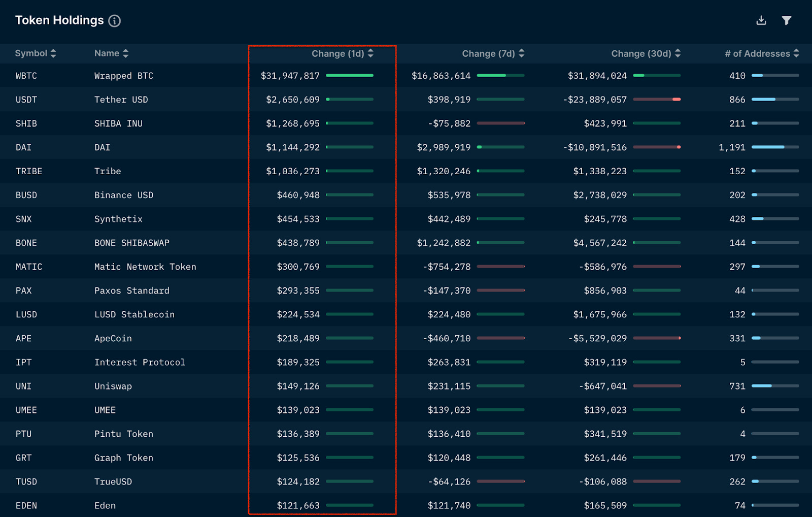The image size is (812, 517).
Task: Click BUSD 30d change $2,738,029
Action: [600, 195]
